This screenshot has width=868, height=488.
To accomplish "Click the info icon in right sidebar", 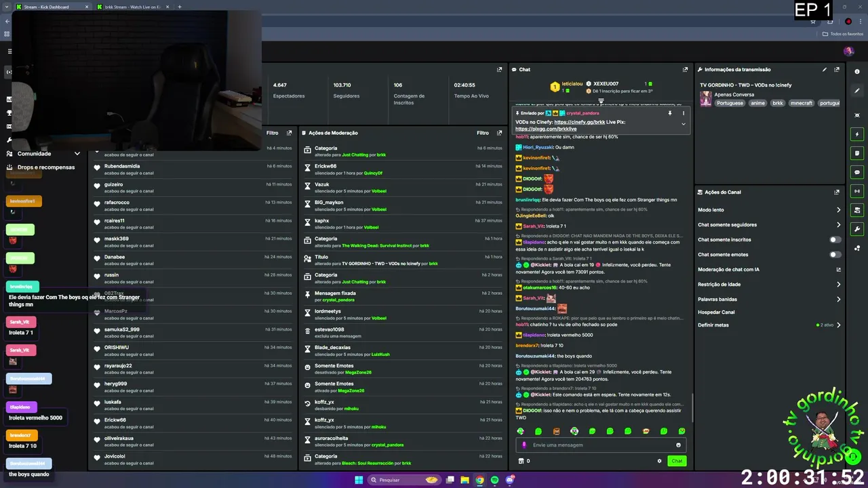I will (857, 72).
